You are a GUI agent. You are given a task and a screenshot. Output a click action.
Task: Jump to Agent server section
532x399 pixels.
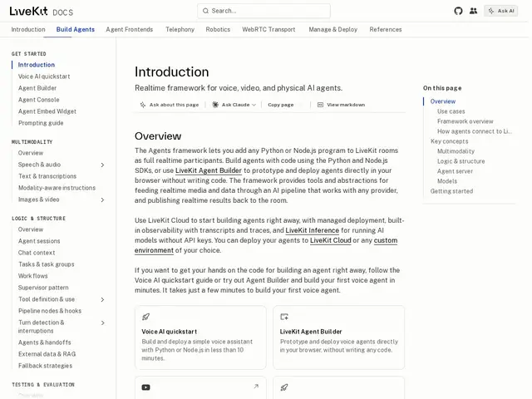click(455, 171)
